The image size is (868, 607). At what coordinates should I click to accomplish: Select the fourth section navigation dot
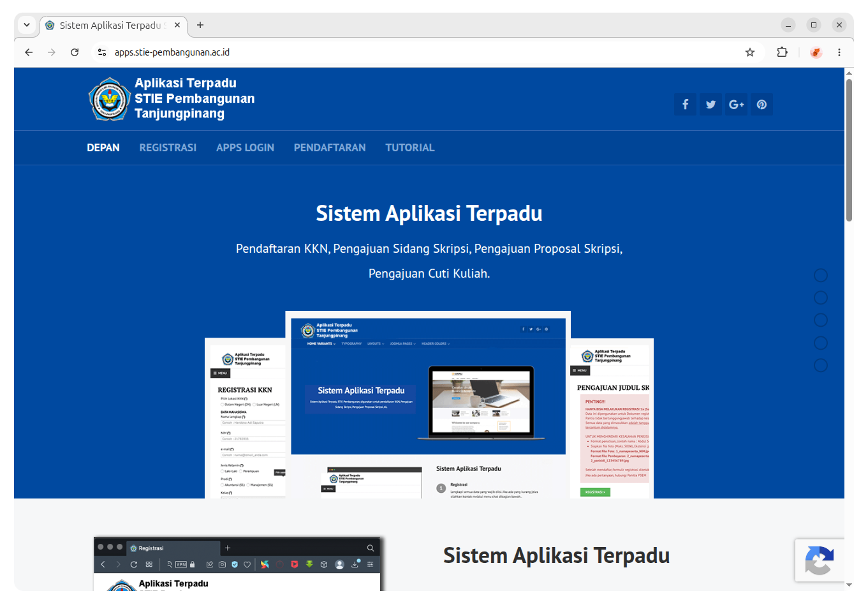coord(821,343)
